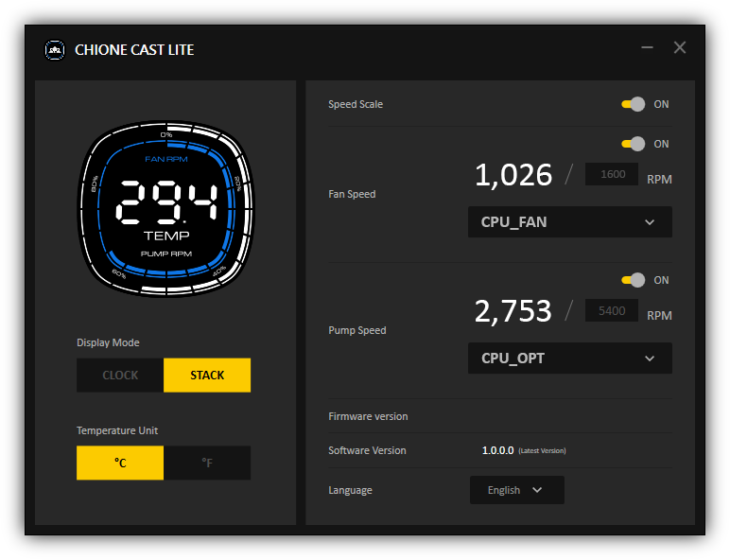Switch display mode to CLOCK
The height and width of the screenshot is (560, 730).
tap(120, 375)
